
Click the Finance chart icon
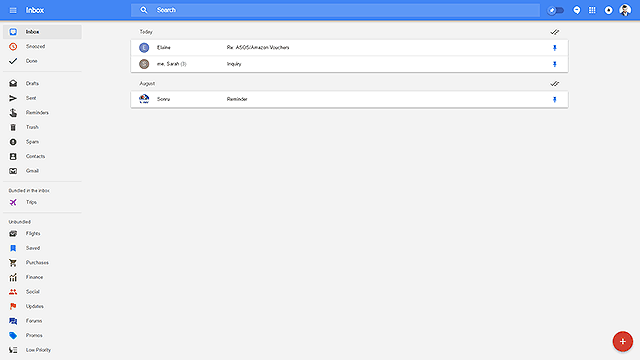tap(13, 277)
